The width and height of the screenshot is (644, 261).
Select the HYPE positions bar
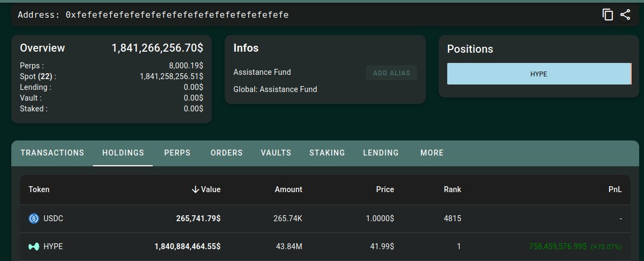[x=539, y=74]
